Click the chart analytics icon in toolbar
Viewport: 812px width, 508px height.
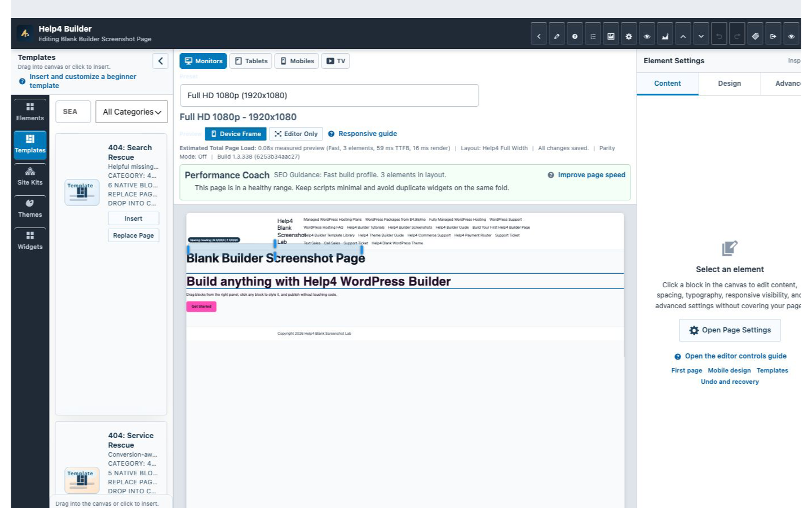[665, 36]
